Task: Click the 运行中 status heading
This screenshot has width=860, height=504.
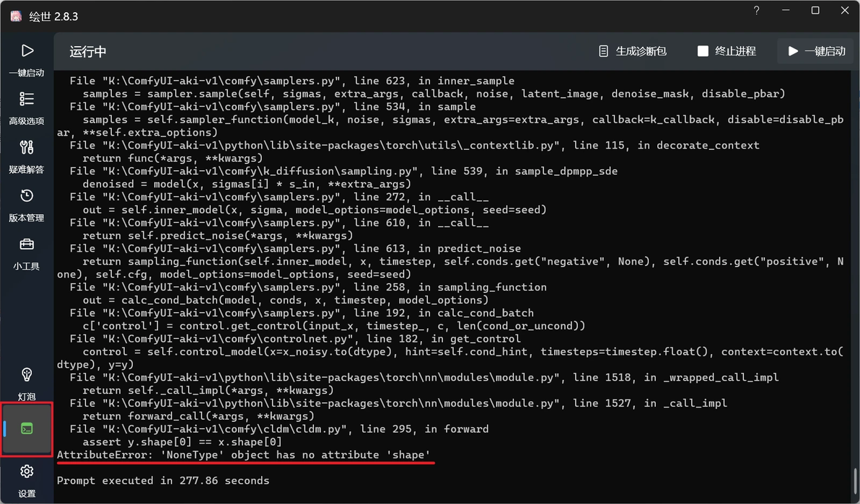Action: pyautogui.click(x=88, y=51)
